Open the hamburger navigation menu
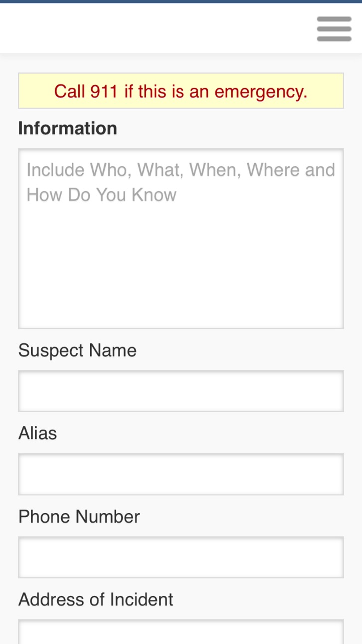The image size is (362, 644). tap(334, 29)
